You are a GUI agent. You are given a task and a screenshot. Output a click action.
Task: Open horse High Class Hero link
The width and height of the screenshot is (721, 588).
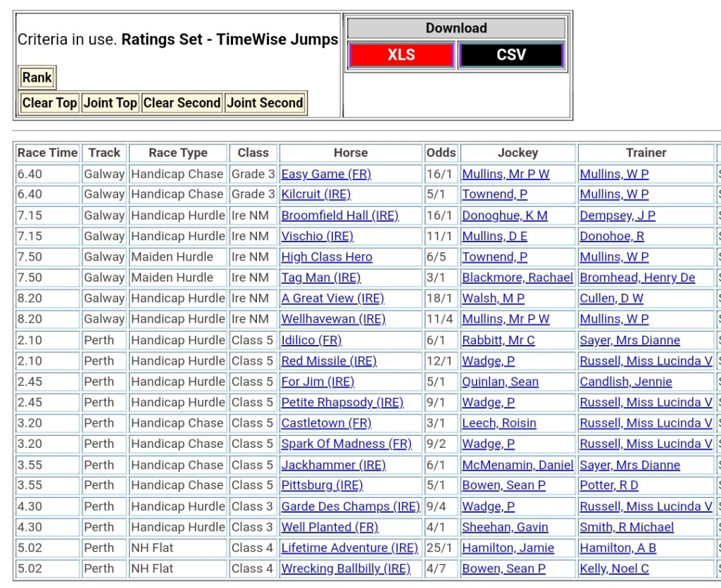click(x=327, y=257)
